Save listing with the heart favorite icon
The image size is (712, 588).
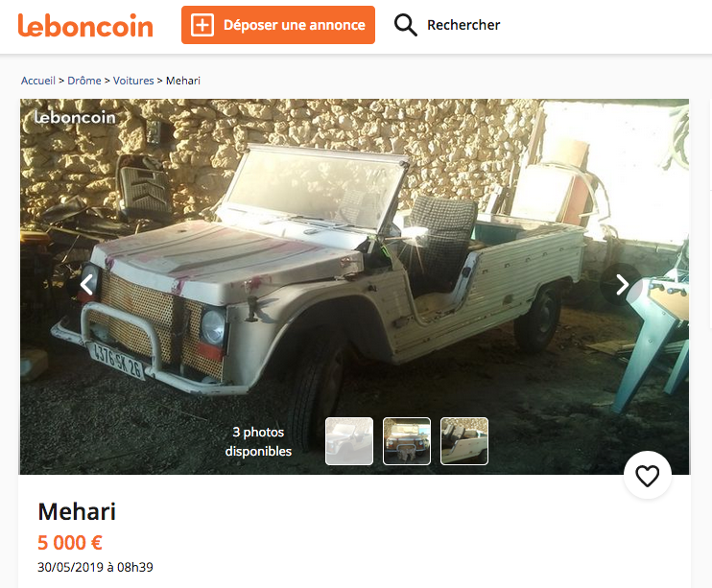tap(647, 476)
